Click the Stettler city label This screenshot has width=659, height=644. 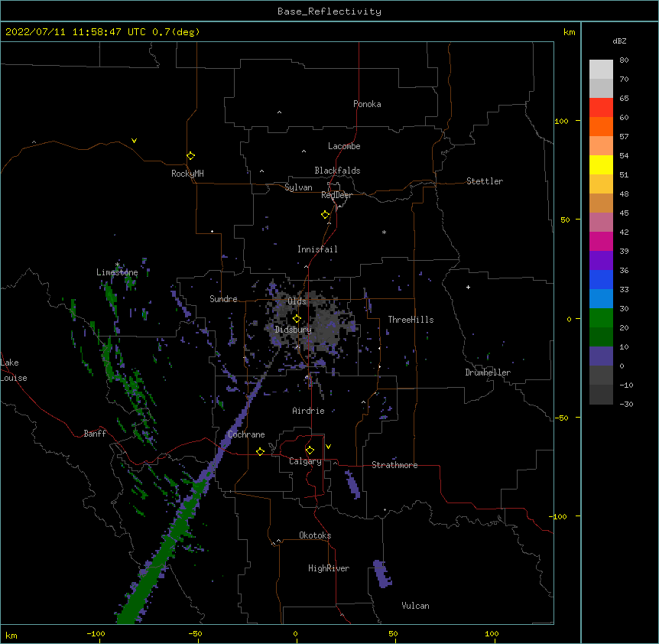pos(485,181)
